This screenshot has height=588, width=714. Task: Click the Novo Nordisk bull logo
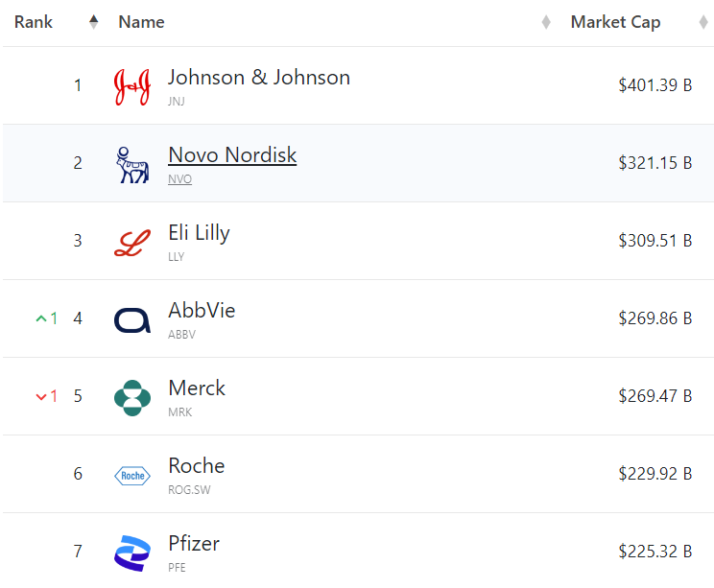[x=132, y=164]
